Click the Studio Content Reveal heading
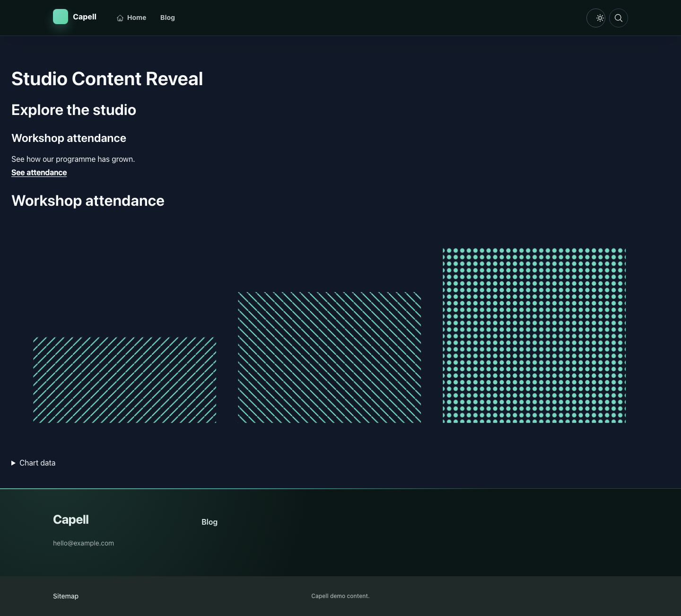This screenshot has width=681, height=616. (x=107, y=79)
